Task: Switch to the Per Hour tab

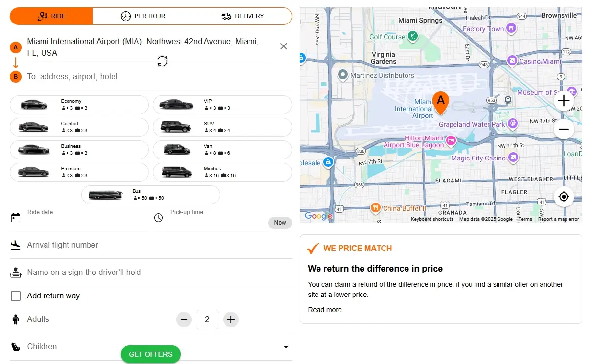Action: point(143,16)
